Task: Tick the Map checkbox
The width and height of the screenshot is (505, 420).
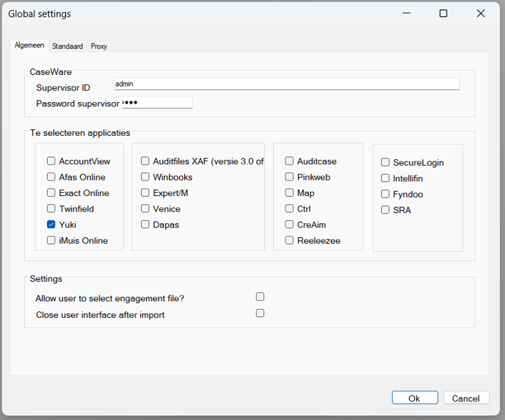Action: 289,192
